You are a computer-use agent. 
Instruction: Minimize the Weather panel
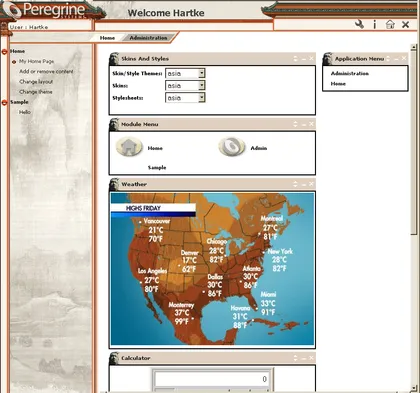coord(304,185)
